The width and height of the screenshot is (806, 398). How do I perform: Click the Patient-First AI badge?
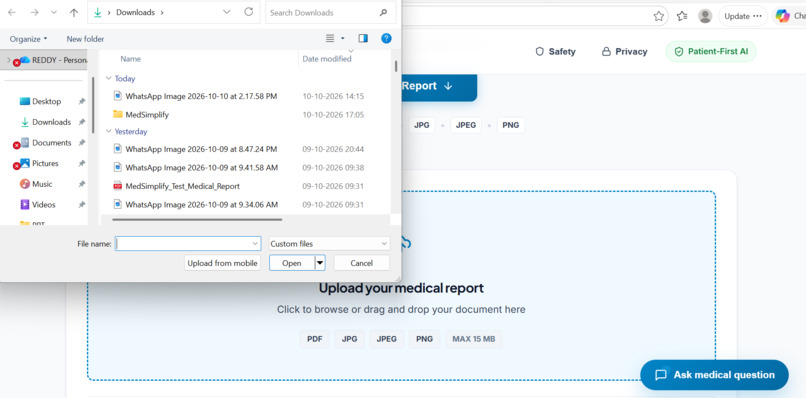pos(711,51)
